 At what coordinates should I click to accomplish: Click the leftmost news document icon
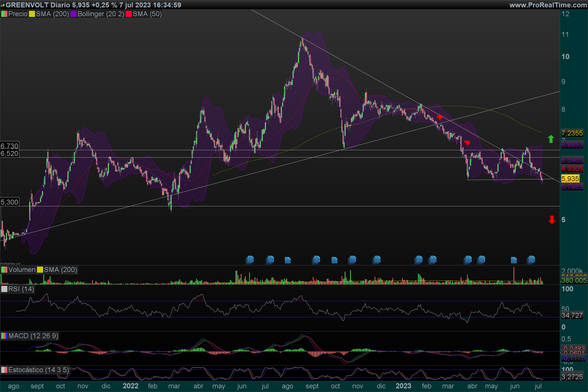(249, 260)
